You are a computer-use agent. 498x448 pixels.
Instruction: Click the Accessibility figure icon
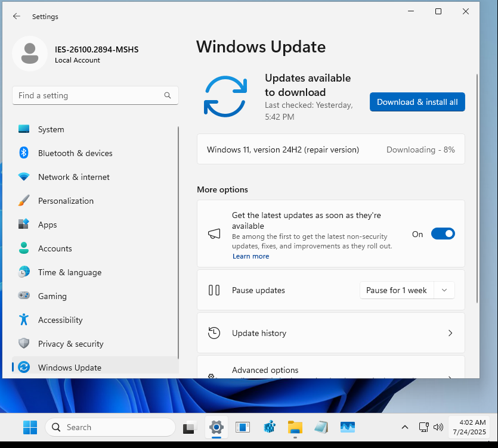click(24, 319)
